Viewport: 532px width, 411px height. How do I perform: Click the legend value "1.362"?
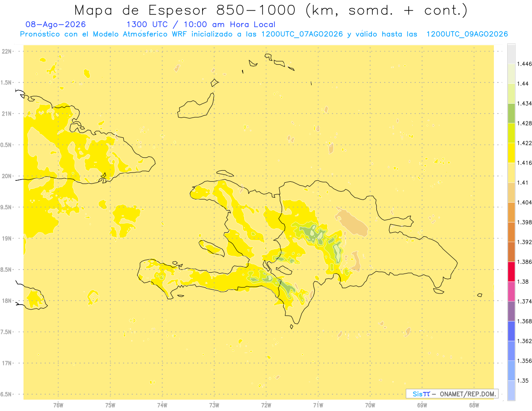click(524, 341)
